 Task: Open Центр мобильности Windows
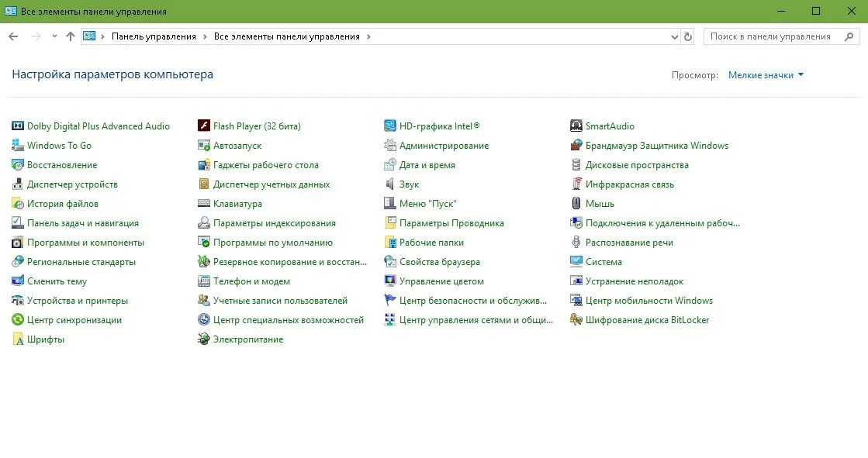click(649, 301)
